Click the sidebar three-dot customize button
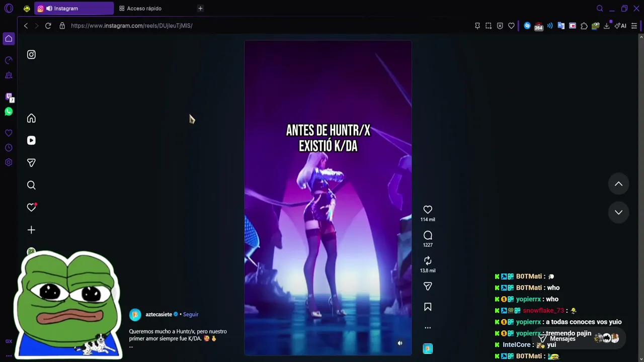Screen dimensions: 644x362 (9, 355)
